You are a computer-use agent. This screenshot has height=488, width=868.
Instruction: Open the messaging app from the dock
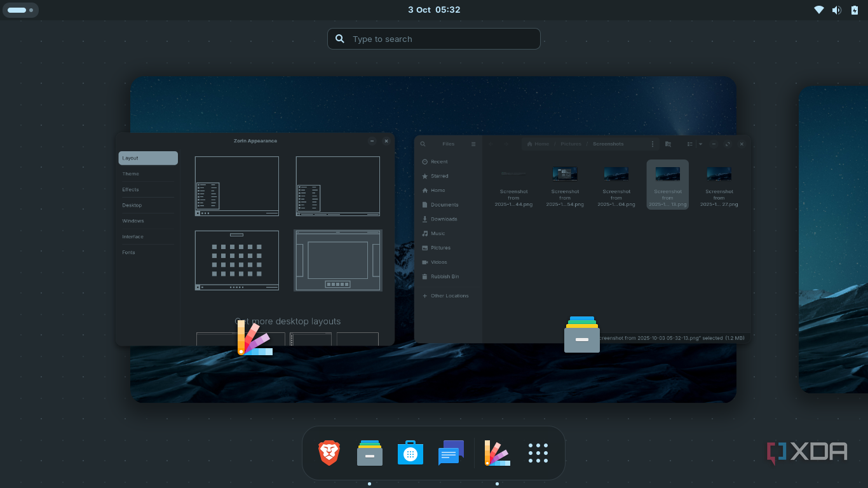pyautogui.click(x=451, y=452)
